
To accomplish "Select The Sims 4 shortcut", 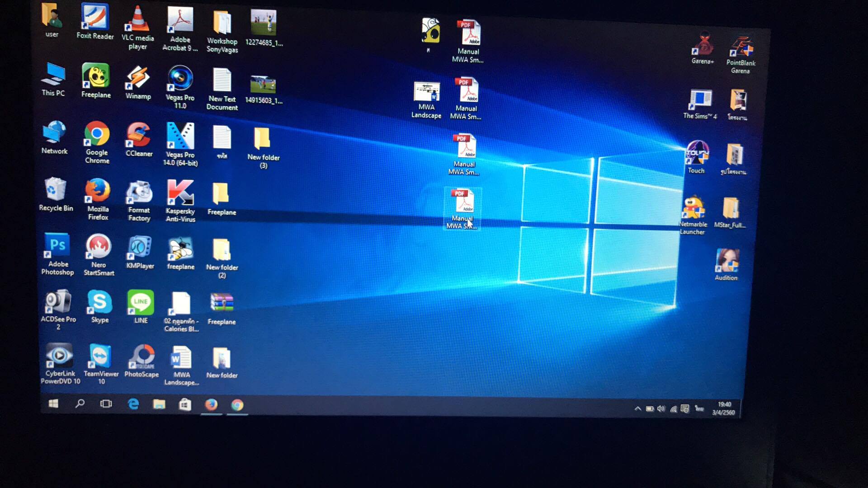I will click(700, 100).
